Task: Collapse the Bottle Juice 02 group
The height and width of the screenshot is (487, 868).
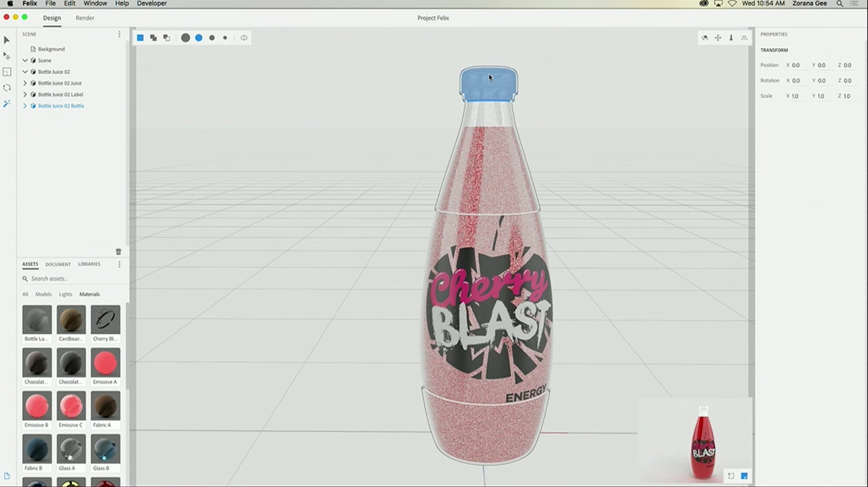Action: [25, 72]
